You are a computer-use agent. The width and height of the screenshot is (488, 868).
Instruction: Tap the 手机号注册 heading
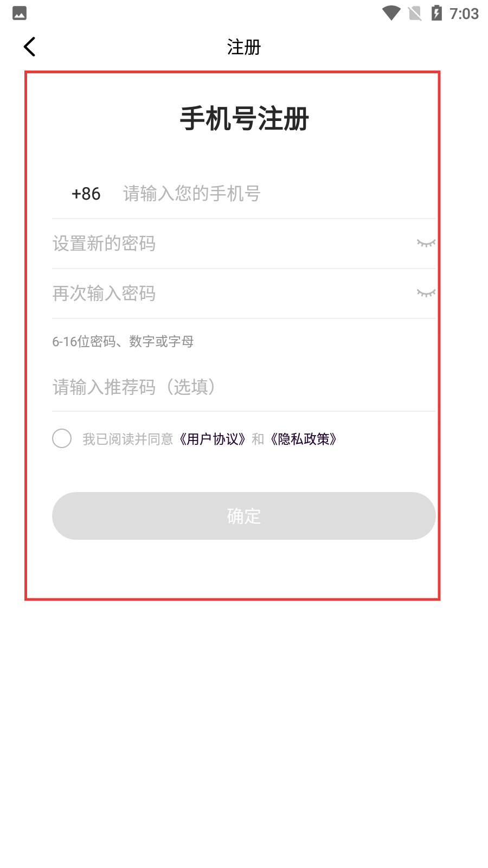tap(244, 119)
